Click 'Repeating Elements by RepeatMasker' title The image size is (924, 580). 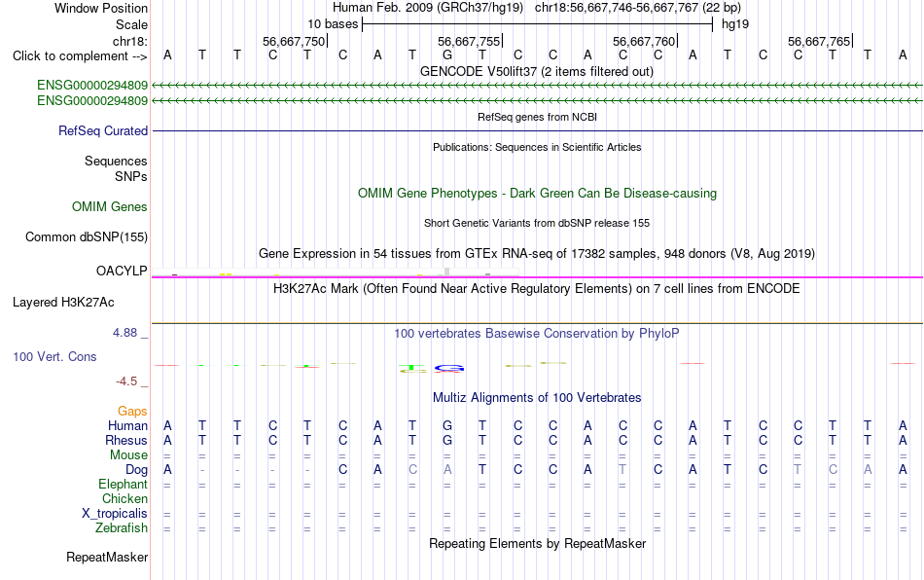coord(538,543)
